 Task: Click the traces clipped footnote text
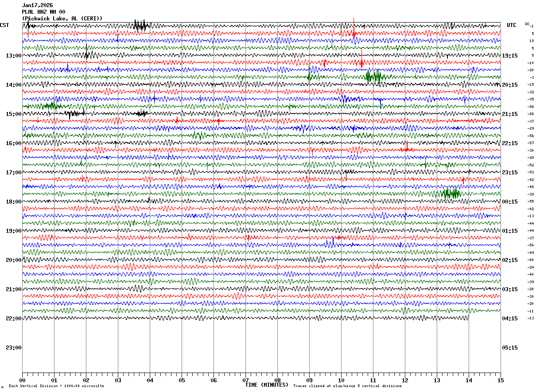347,386
